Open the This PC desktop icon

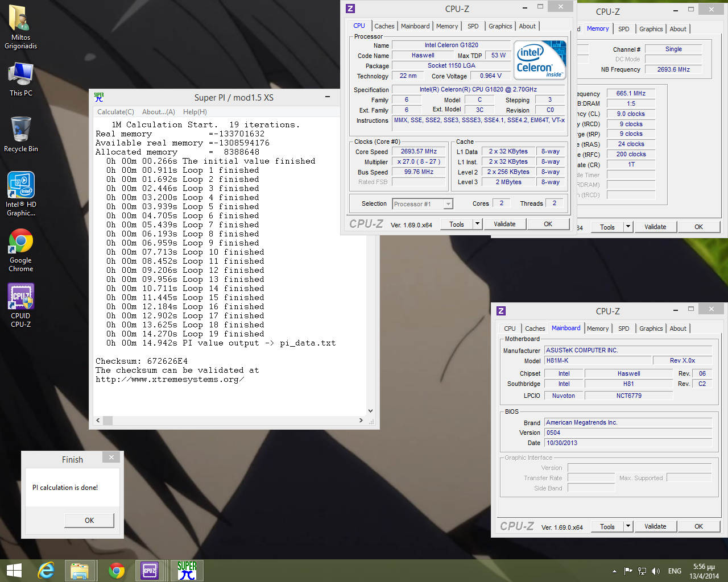point(20,79)
